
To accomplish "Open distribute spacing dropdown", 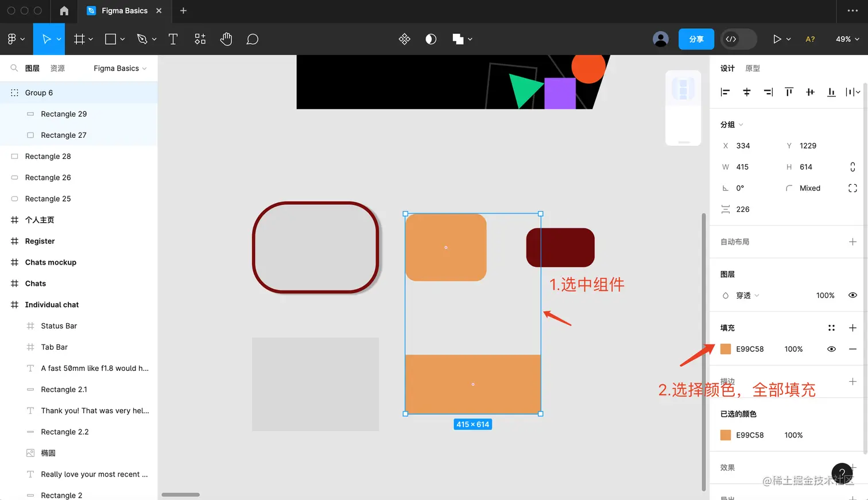I will [853, 92].
